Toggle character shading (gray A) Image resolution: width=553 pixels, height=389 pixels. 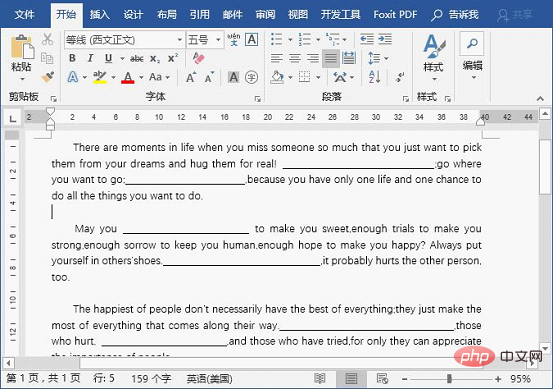[x=233, y=77]
